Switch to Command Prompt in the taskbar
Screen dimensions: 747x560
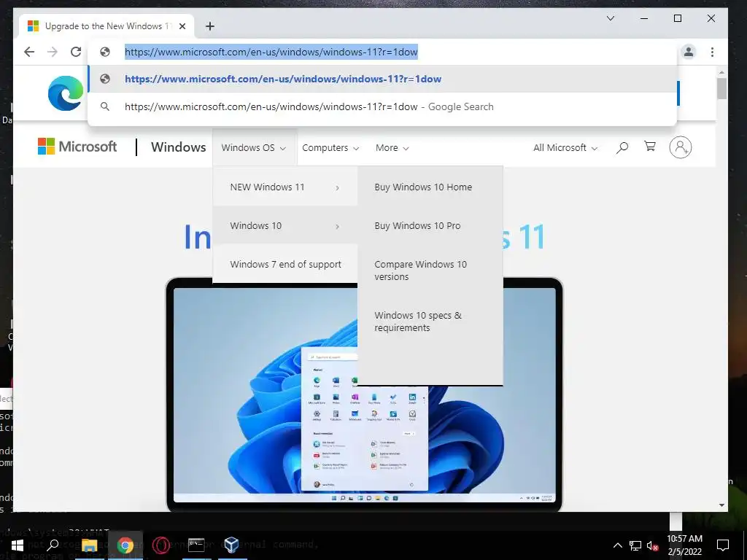point(196,545)
